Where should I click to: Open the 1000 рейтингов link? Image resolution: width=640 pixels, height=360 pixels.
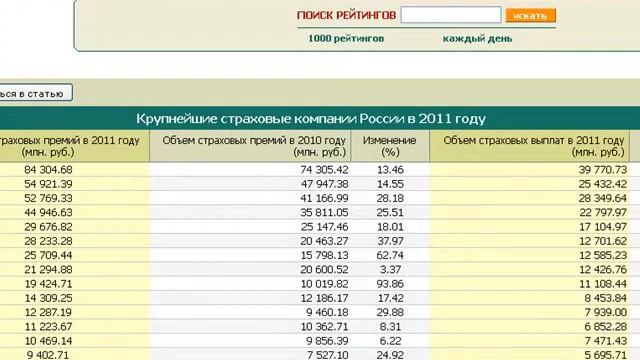[346, 38]
